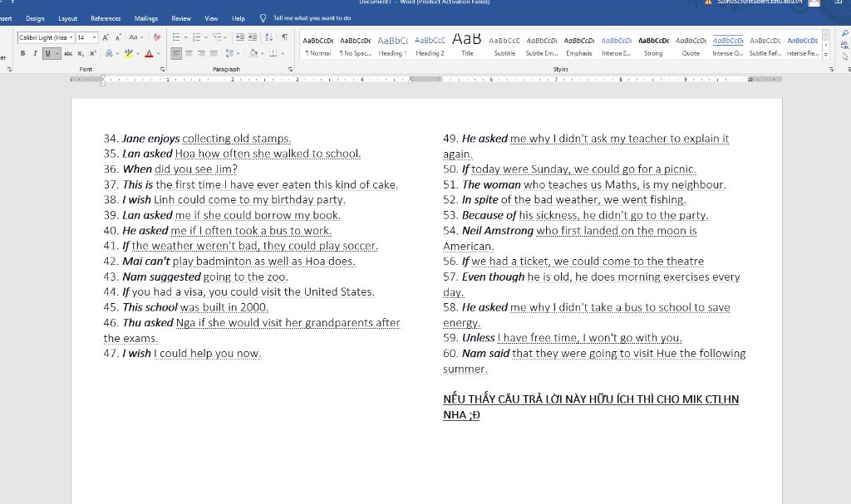Screen dimensions: 851x504
Task: Apply the Normal style
Action: [x=318, y=46]
